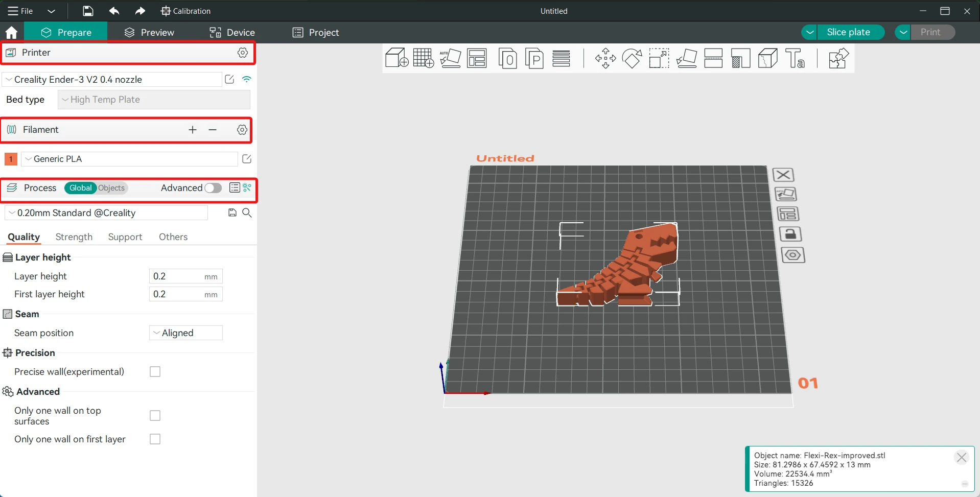Click the orange filament 1 color swatch
Image resolution: width=980 pixels, height=497 pixels.
[x=11, y=159]
